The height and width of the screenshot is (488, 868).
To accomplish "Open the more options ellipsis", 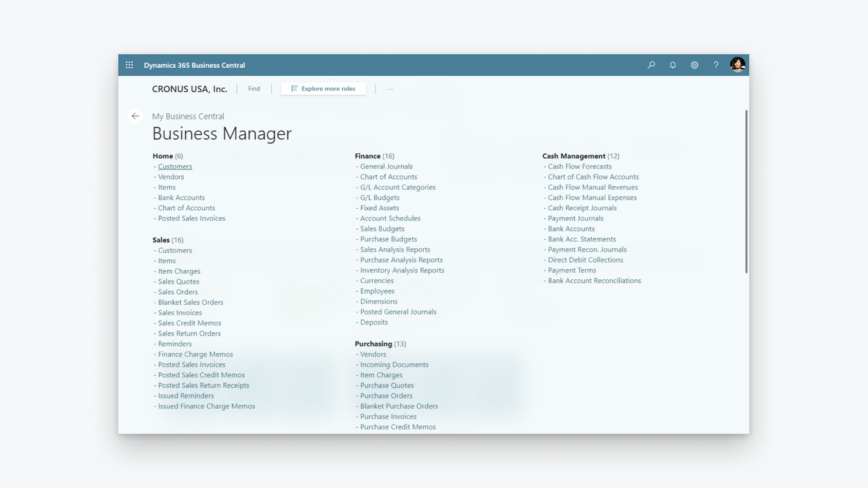I will [391, 89].
